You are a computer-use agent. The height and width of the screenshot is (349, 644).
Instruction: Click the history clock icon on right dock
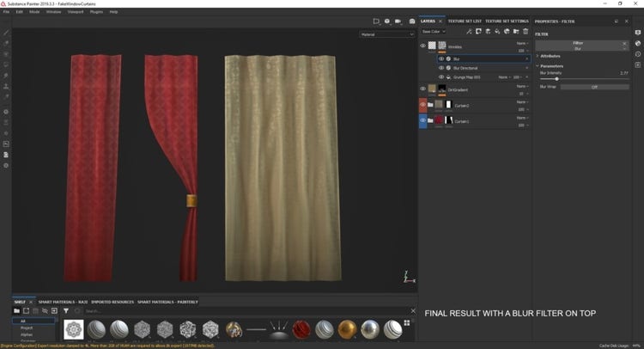tap(638, 54)
